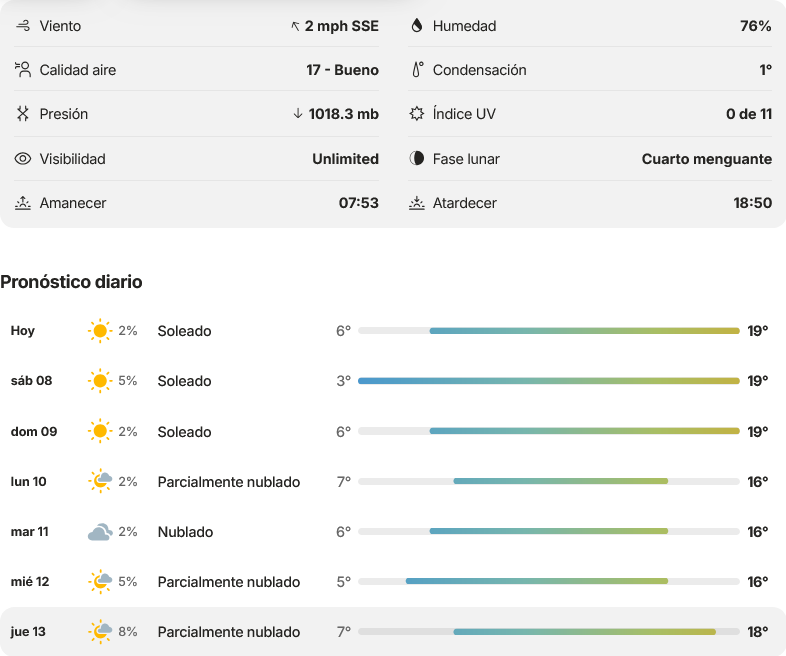The height and width of the screenshot is (656, 786).
Task: Click the wind icon beside Viento
Action: pos(23,26)
